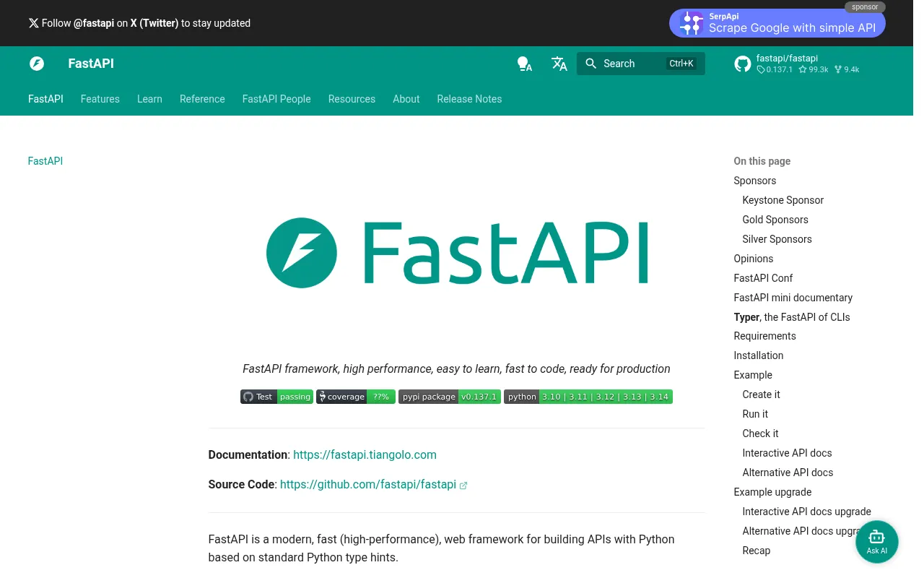Image resolution: width=924 pixels, height=578 pixels.
Task: Jump to Interactive API docs upgrade section
Action: coord(807,512)
